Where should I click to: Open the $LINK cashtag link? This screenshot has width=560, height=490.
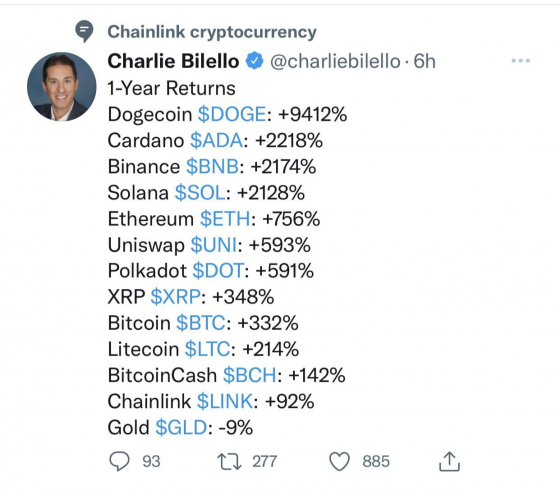[x=225, y=401]
